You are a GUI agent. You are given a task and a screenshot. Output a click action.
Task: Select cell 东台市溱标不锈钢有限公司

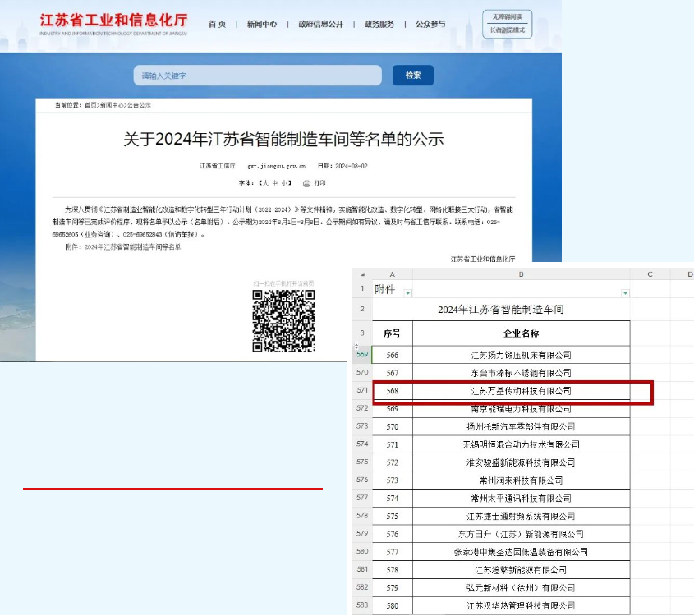coord(521,373)
